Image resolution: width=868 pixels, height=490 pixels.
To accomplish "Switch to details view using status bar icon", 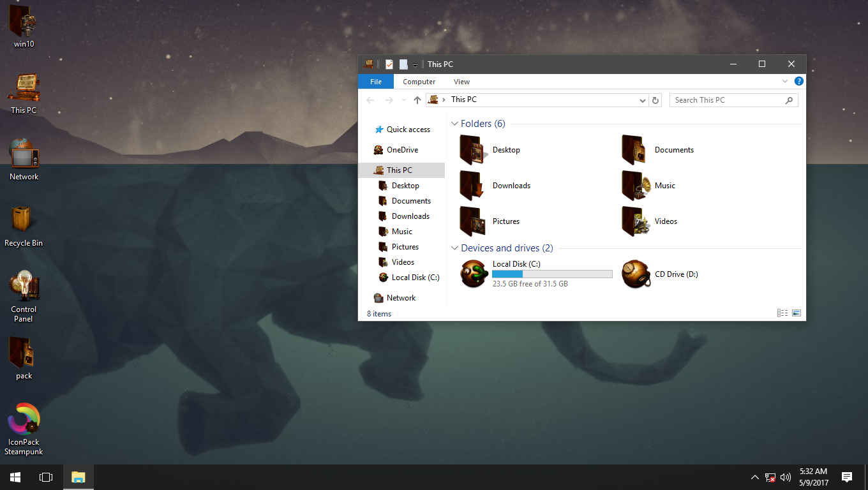I will (782, 313).
